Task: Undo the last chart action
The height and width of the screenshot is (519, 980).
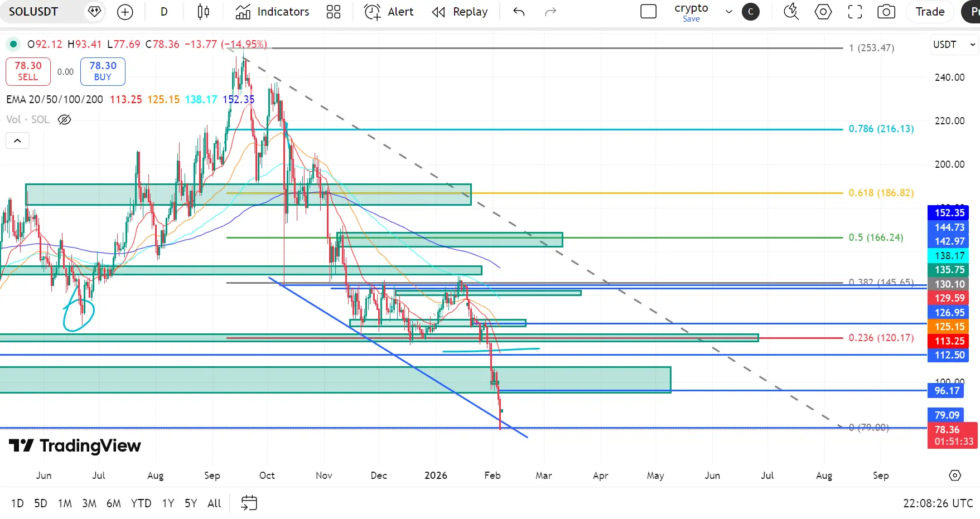Action: tap(519, 12)
